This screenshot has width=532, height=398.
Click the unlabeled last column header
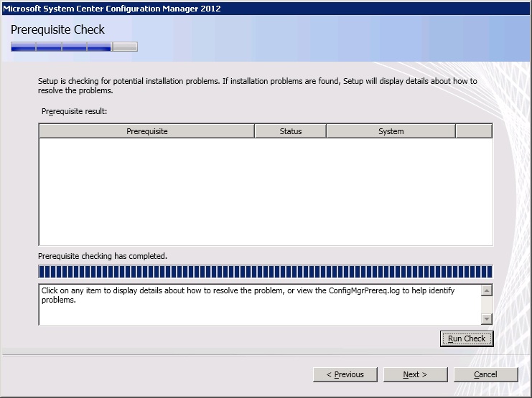pyautogui.click(x=474, y=131)
